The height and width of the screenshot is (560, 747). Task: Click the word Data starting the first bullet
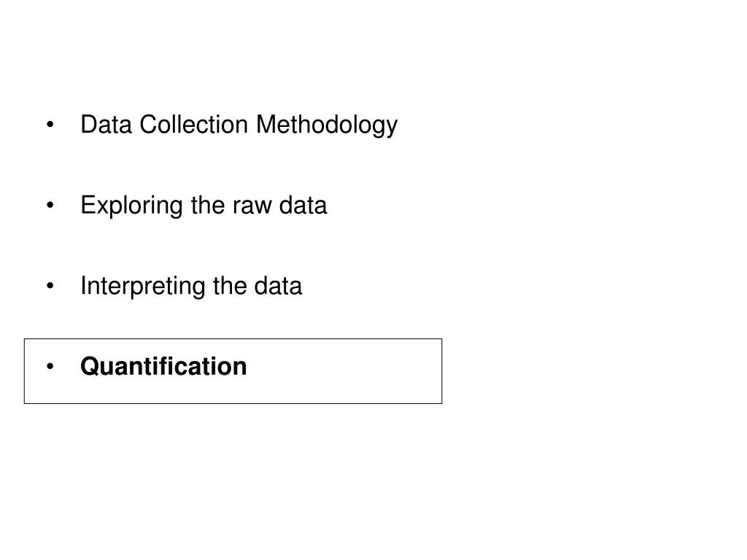click(x=107, y=125)
